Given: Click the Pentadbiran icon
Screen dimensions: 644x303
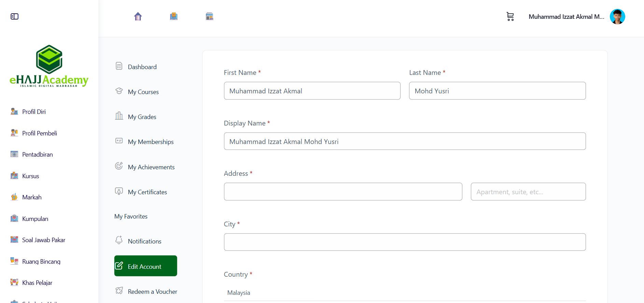Looking at the screenshot, I should [x=14, y=154].
